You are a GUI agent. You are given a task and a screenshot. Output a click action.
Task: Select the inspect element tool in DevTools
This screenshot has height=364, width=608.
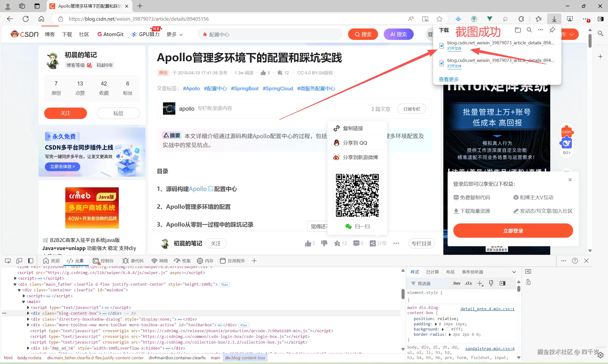pos(8,261)
